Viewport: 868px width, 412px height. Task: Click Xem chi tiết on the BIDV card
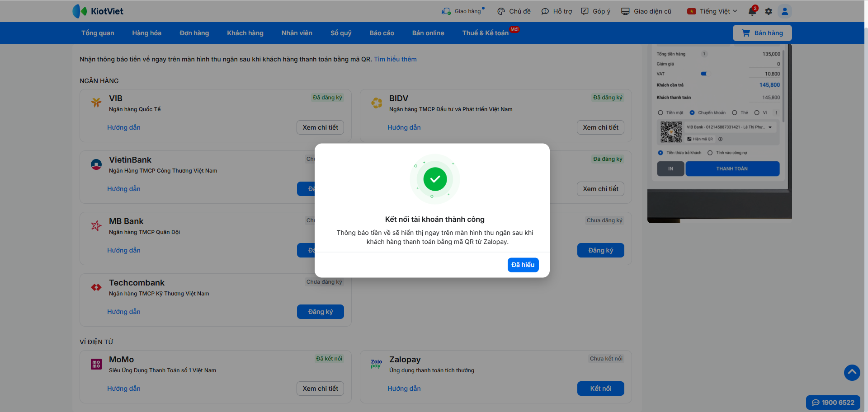click(x=601, y=127)
